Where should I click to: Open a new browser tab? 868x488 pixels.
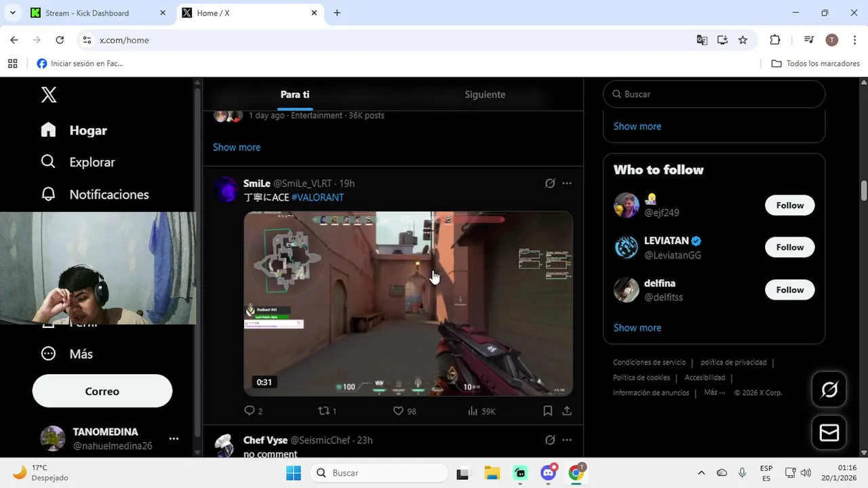coord(337,13)
